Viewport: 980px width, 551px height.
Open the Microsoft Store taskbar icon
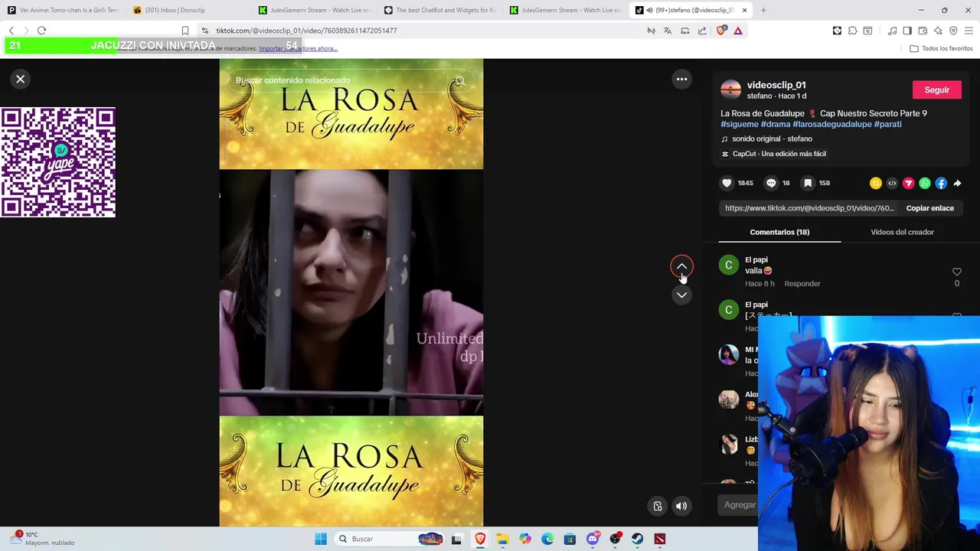(570, 539)
